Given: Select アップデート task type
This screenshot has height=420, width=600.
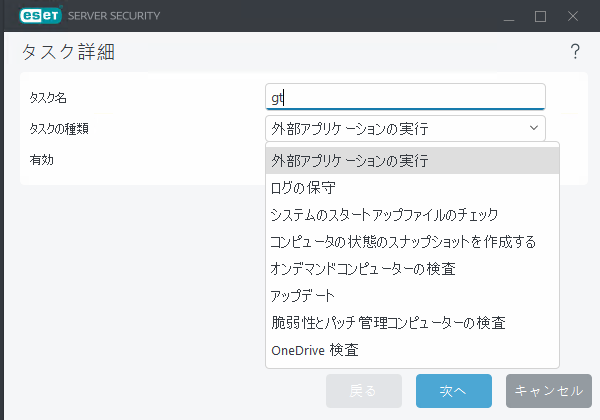Looking at the screenshot, I should point(412,296).
